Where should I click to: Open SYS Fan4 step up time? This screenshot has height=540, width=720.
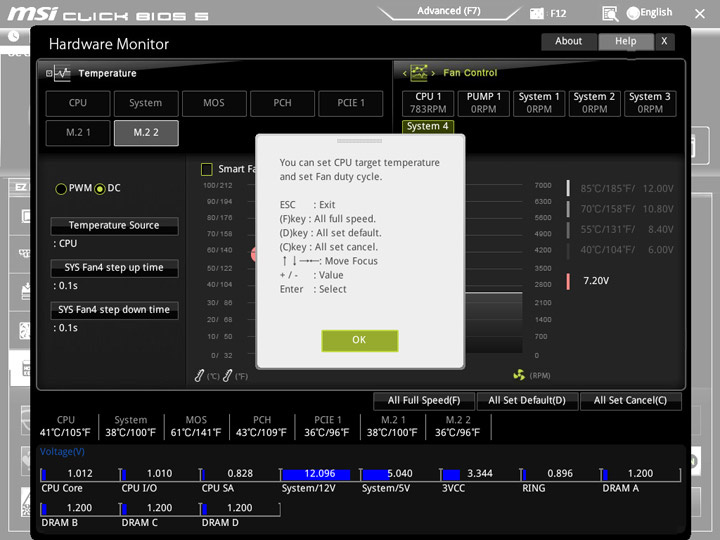click(114, 268)
